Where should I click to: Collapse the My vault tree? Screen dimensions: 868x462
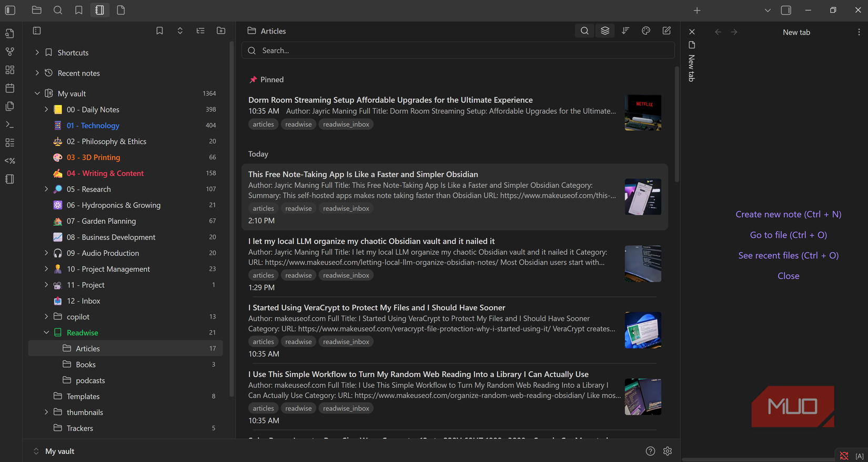point(37,94)
